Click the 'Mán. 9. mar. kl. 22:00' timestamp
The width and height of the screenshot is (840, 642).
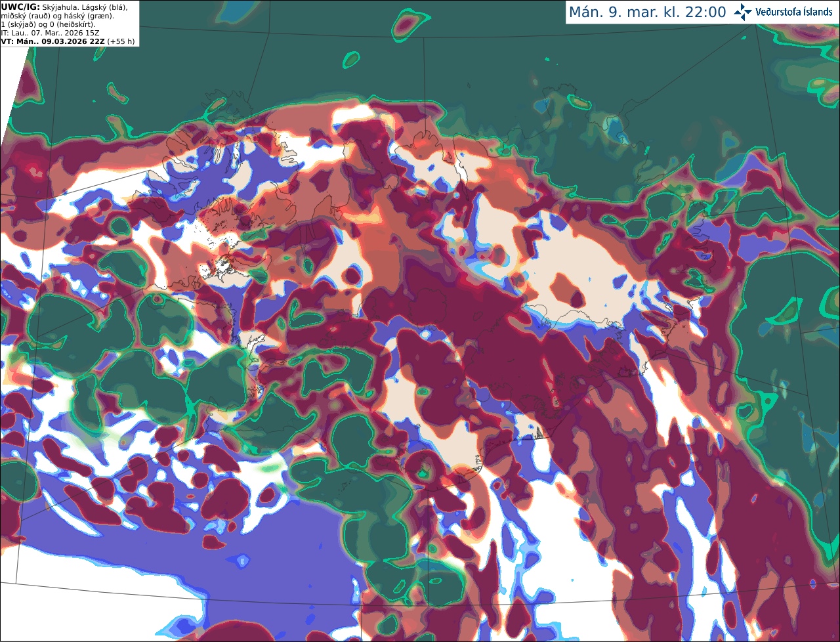click(x=647, y=12)
